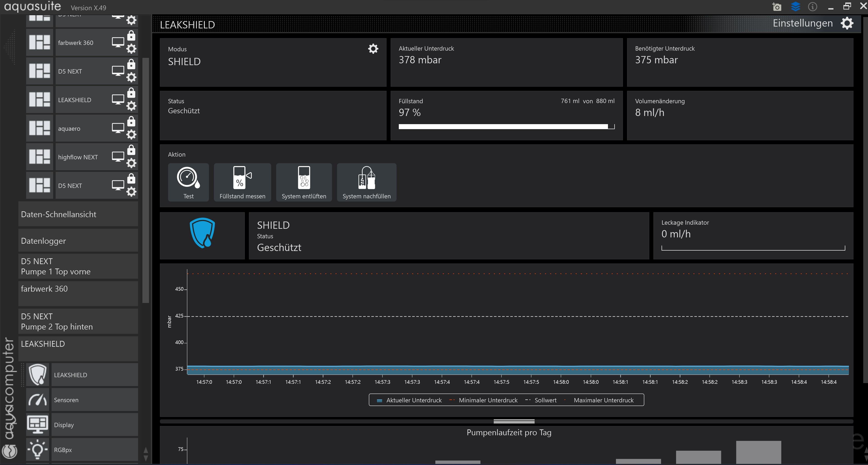Viewport: 868px width, 465px height.
Task: Open gear settings for highflow NEXT page
Action: tap(131, 163)
